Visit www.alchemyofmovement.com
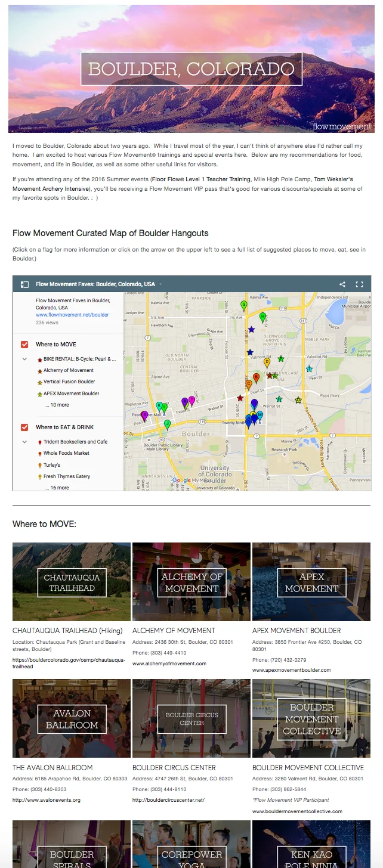Viewport: 383px width, 868px height. (x=169, y=664)
